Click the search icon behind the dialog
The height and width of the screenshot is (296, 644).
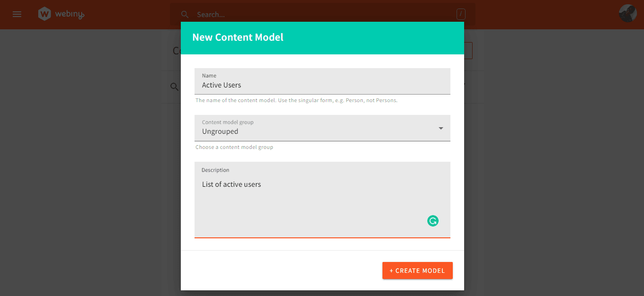[x=174, y=87]
